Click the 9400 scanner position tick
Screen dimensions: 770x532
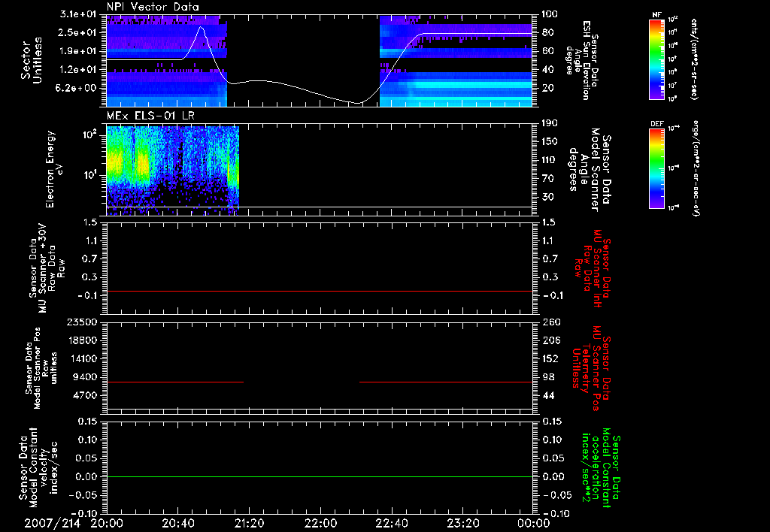pos(84,377)
